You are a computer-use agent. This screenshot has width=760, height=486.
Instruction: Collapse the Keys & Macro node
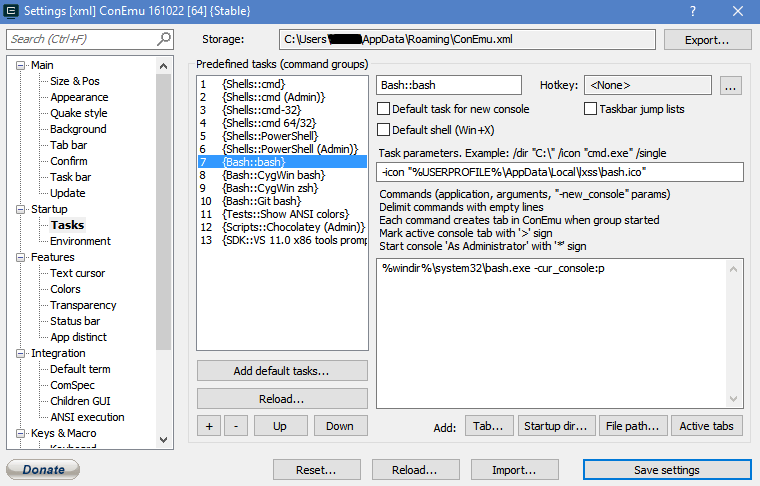[20, 433]
